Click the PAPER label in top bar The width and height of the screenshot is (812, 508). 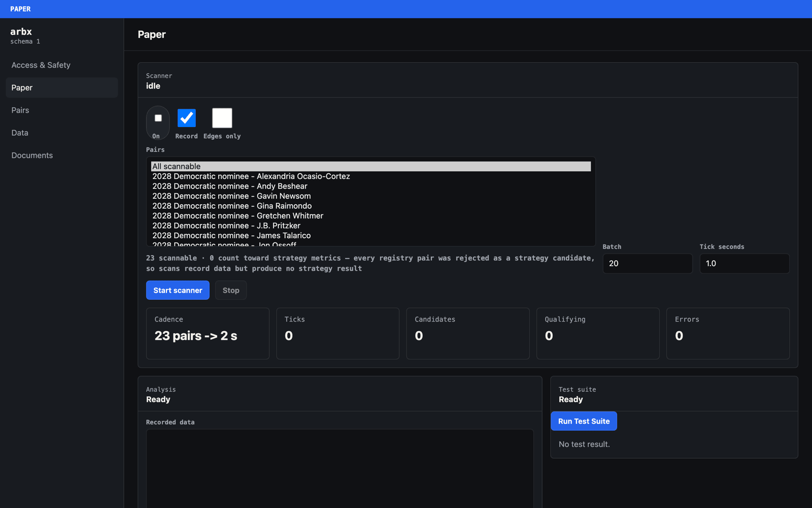tap(20, 9)
